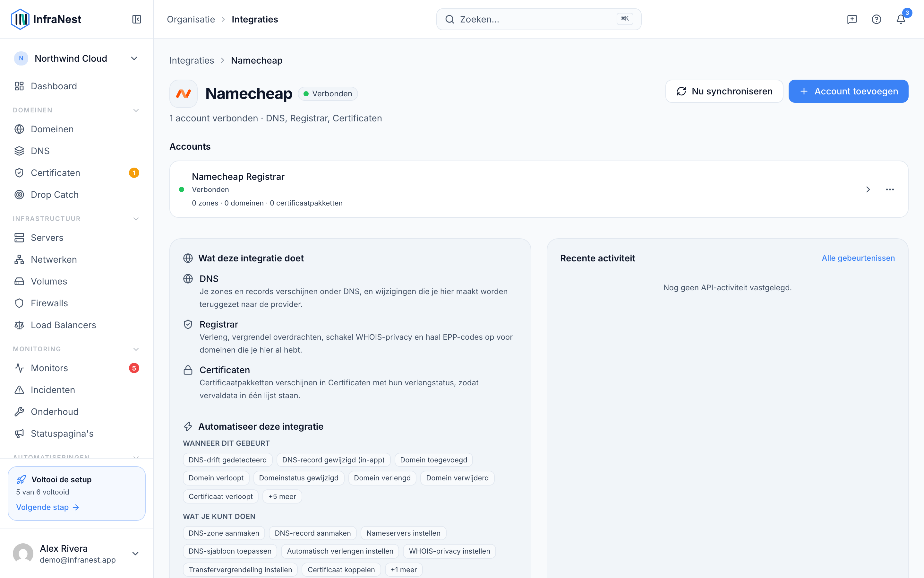
Task: Open the Dashboard page
Action: [76, 86]
